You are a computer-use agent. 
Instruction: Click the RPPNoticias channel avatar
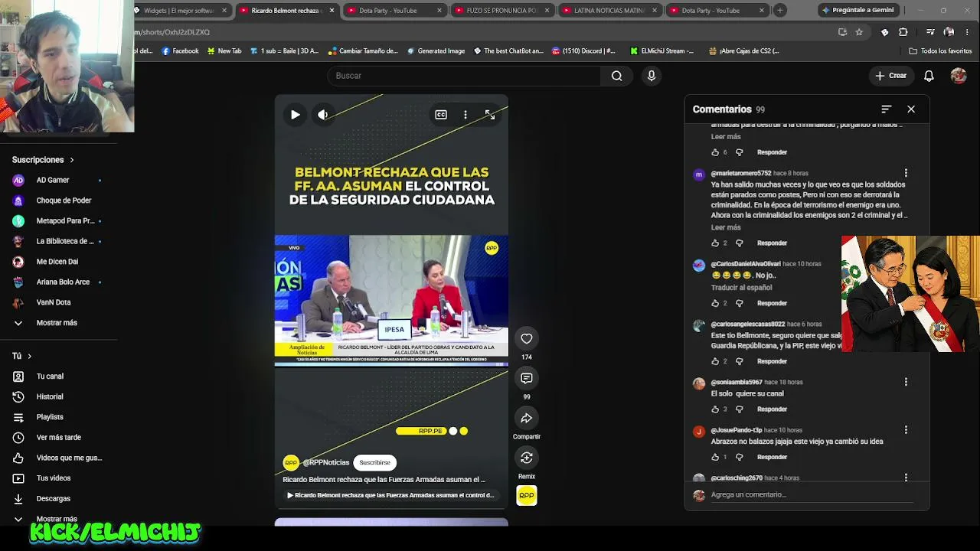291,462
